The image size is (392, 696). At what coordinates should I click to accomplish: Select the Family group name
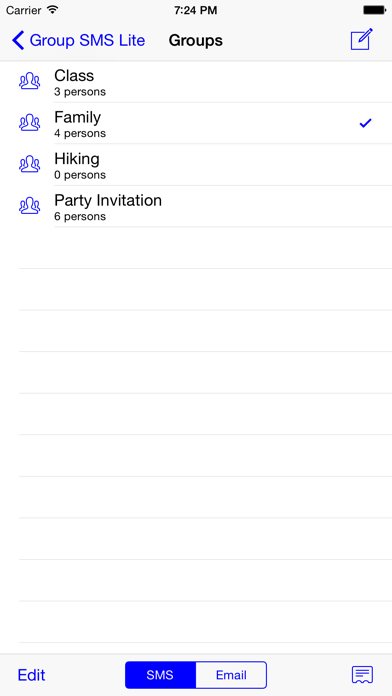click(x=78, y=118)
